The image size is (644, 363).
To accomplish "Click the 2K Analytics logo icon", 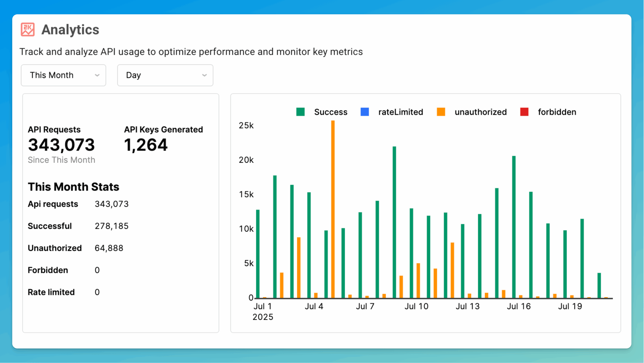I will click(28, 30).
